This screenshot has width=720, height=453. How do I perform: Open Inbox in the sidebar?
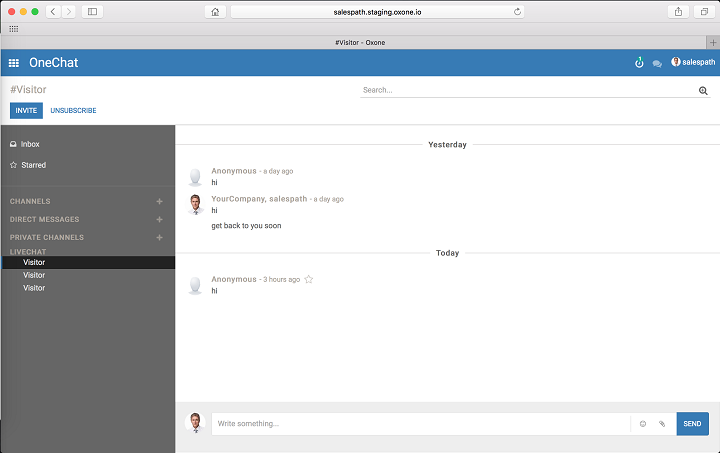[25, 144]
